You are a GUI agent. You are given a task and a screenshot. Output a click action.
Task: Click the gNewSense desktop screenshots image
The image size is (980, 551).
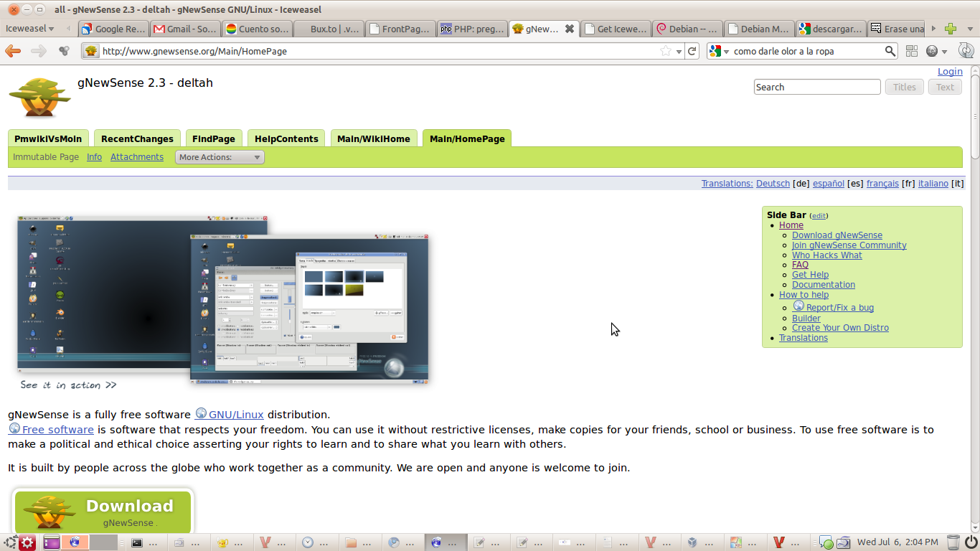pos(223,301)
